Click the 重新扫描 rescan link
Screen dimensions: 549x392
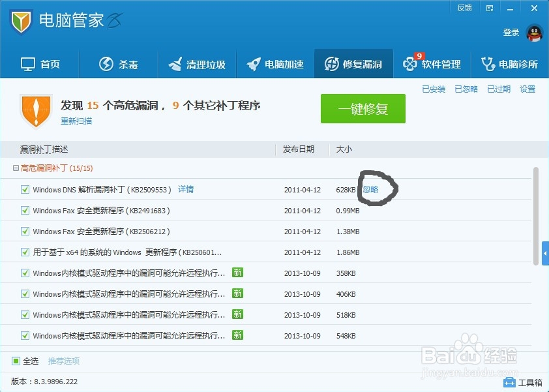click(x=76, y=121)
